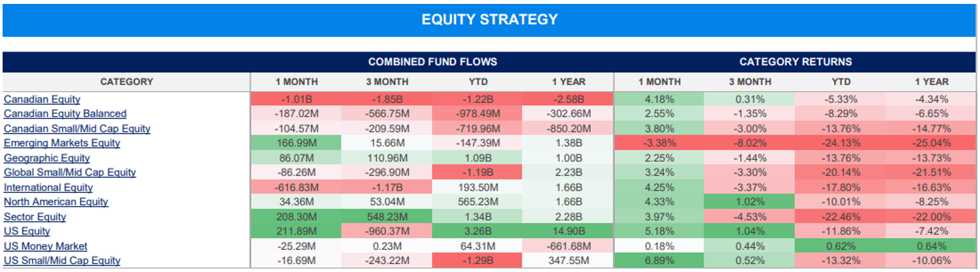Click US Small/Mid Cap 1 month return 6.89%
980x272 pixels.
tap(659, 260)
